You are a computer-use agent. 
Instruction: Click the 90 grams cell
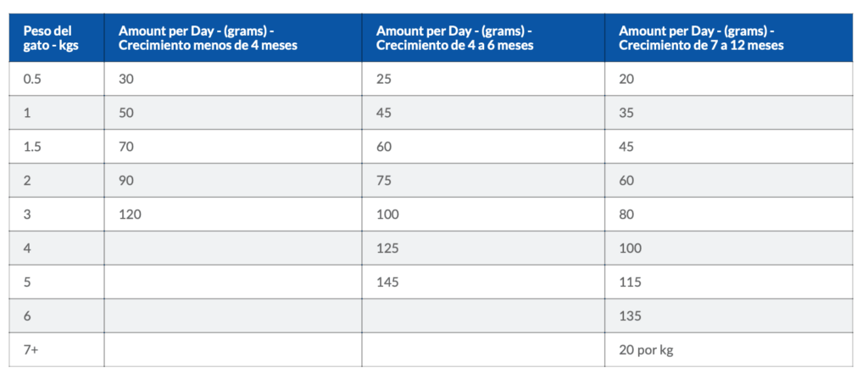(233, 180)
